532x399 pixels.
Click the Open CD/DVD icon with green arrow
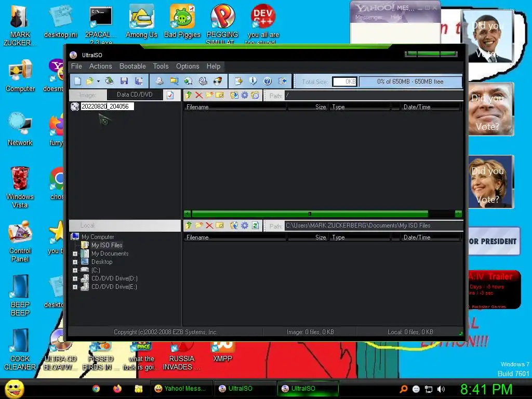(109, 81)
